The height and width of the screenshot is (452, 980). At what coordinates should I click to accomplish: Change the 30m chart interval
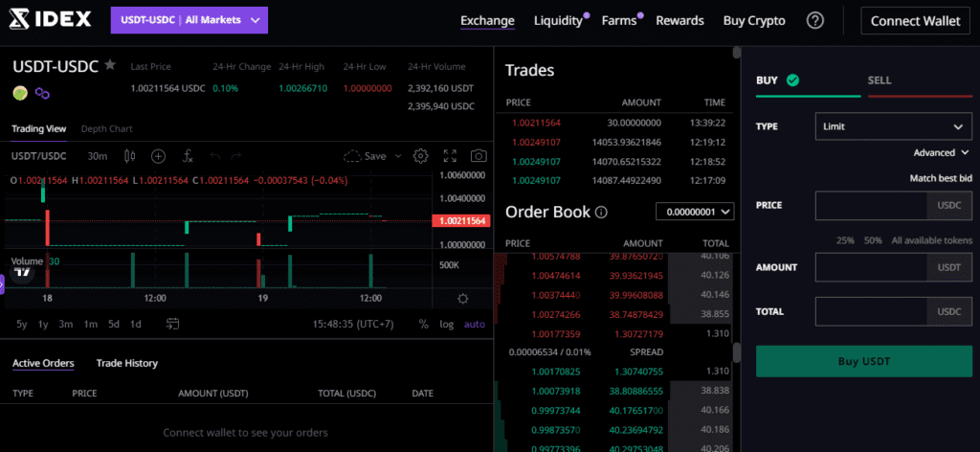(97, 156)
